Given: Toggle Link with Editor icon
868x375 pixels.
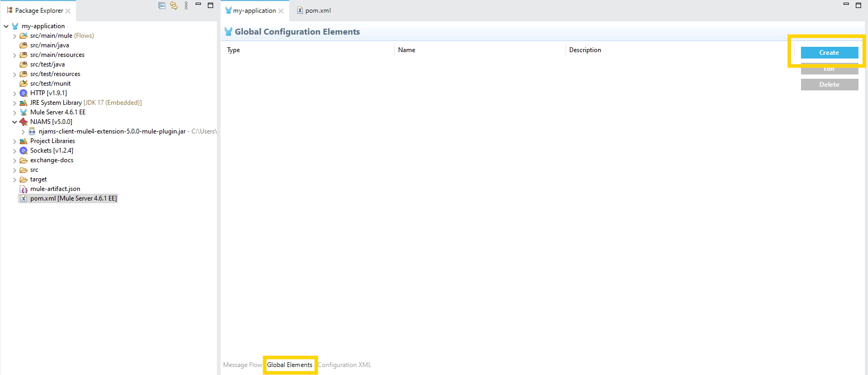Looking at the screenshot, I should tap(174, 5).
